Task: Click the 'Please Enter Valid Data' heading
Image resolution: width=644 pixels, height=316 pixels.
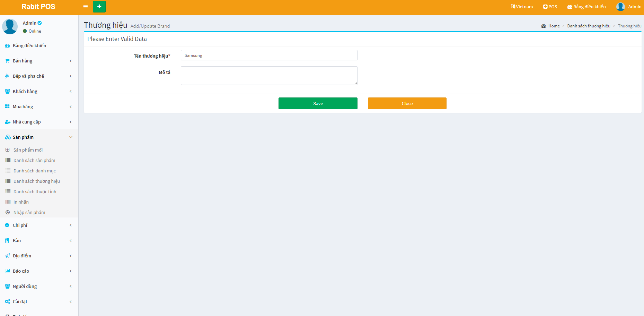Action: (117, 39)
